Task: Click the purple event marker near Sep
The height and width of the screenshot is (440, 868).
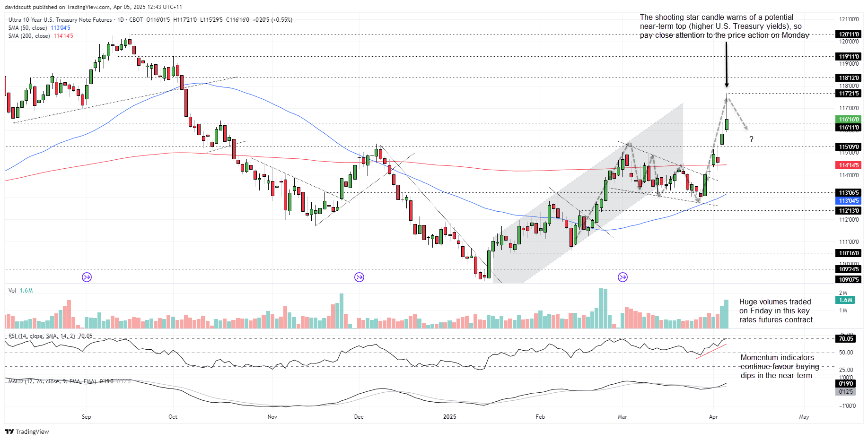Action: tap(87, 277)
